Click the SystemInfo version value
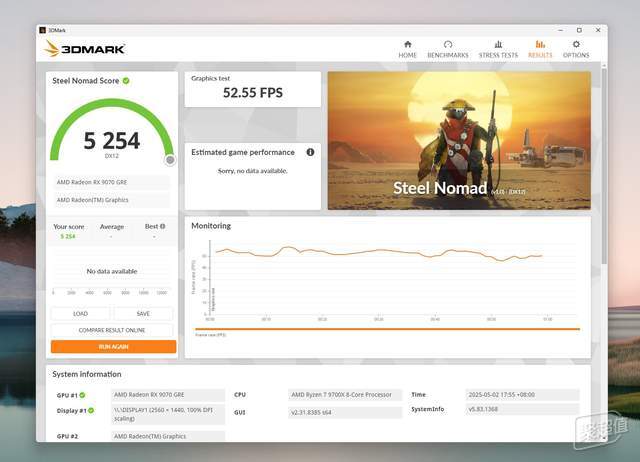This screenshot has height=462, width=640. [522, 409]
